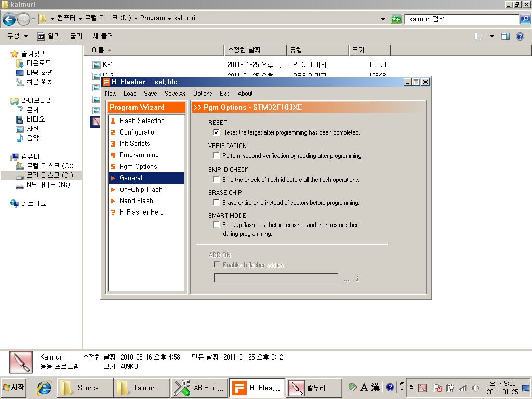
Task: Click the 시작 Start button
Action: pos(14,388)
